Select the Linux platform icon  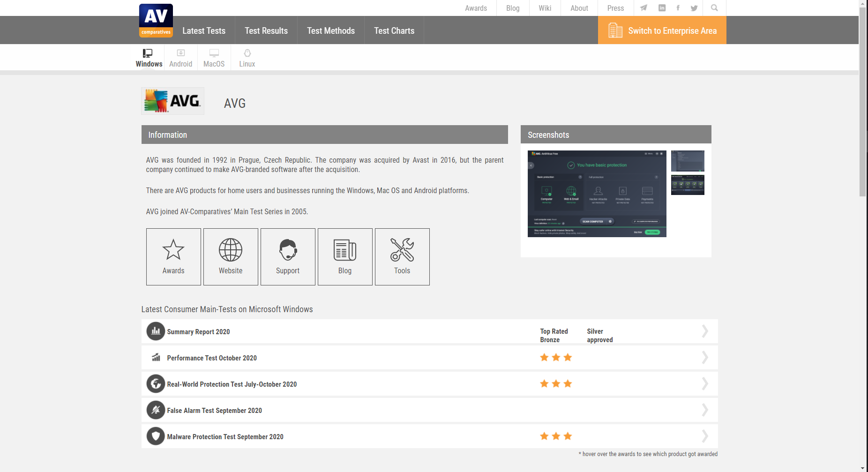[247, 53]
